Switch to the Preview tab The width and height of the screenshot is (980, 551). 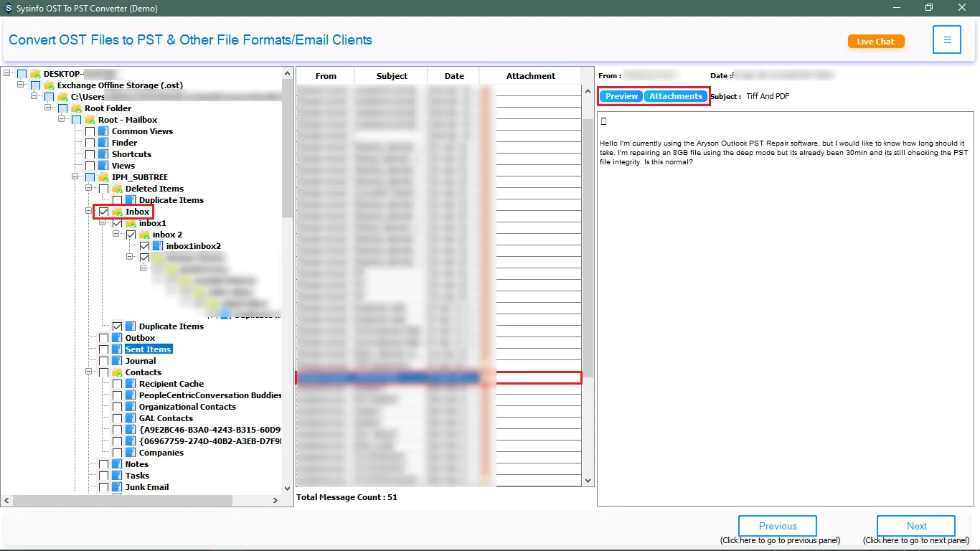coord(621,96)
